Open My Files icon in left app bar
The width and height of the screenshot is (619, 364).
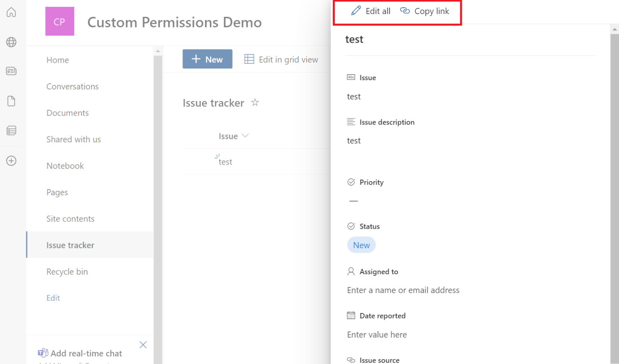[11, 101]
